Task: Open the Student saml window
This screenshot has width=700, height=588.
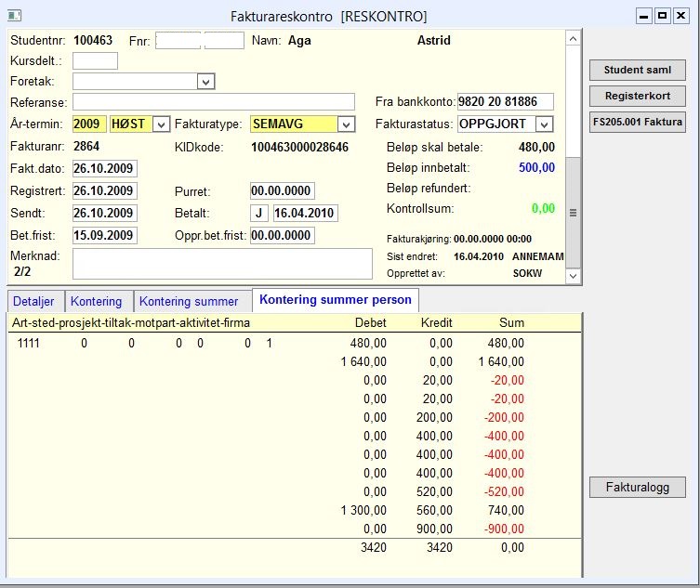Action: 637,70
